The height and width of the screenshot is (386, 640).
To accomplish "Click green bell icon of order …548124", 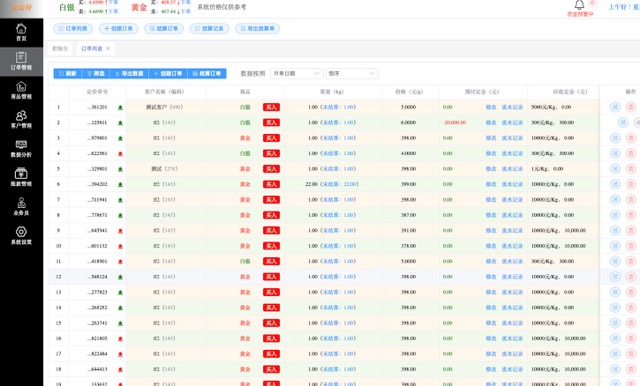I will click(x=120, y=277).
